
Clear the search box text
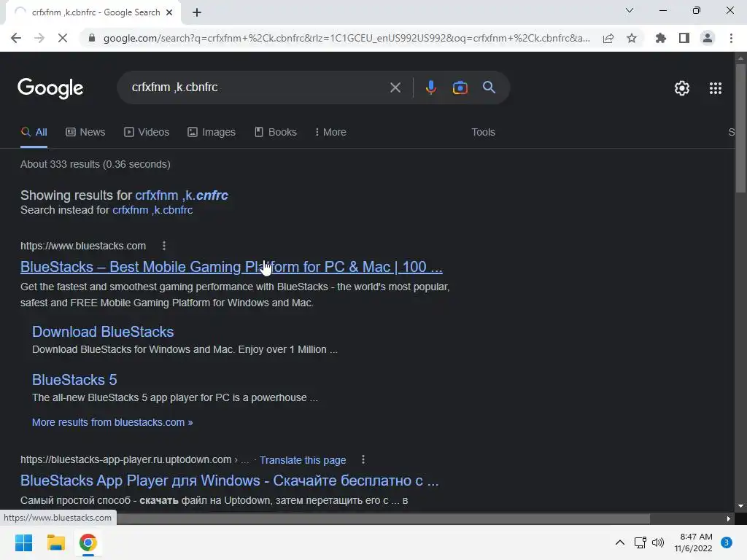[x=395, y=87]
